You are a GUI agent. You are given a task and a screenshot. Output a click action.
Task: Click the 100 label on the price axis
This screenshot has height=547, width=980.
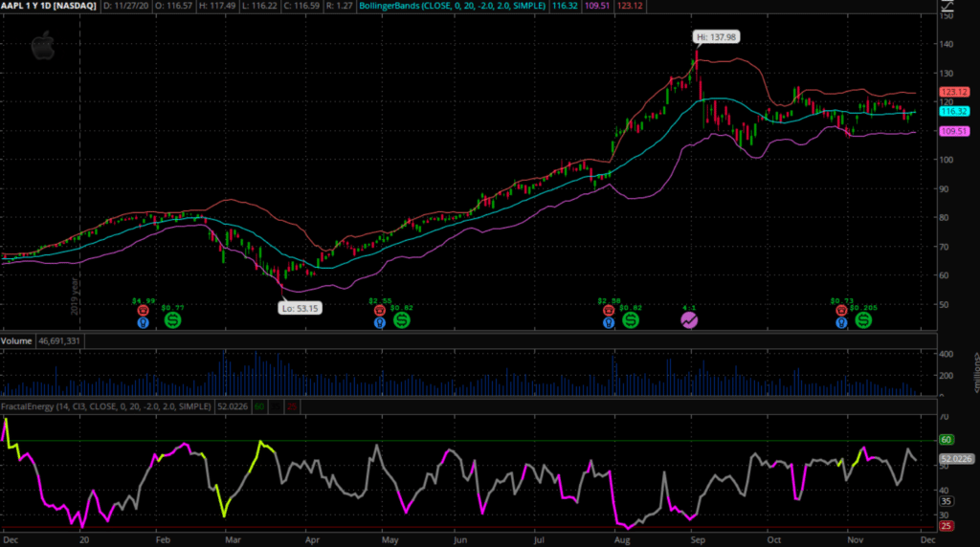point(946,160)
